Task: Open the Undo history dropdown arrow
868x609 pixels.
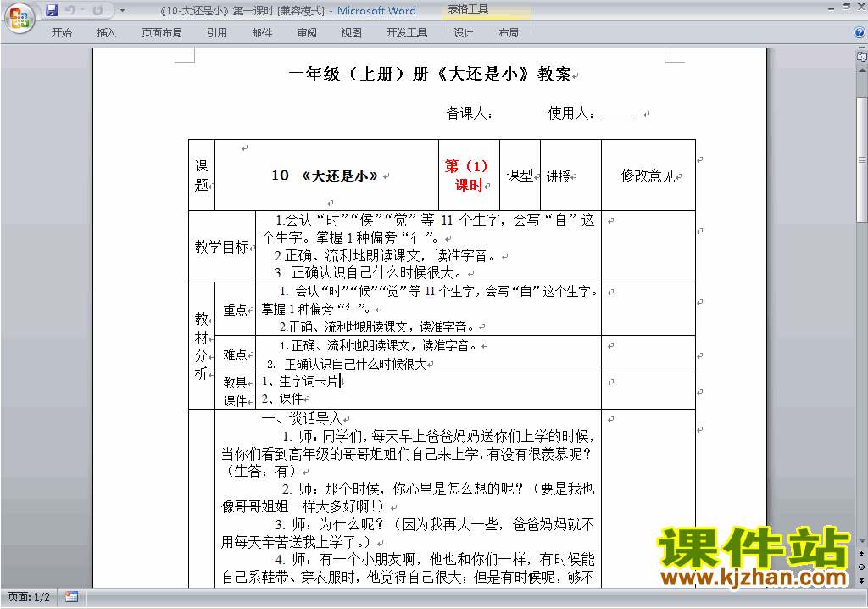Action: coord(82,10)
